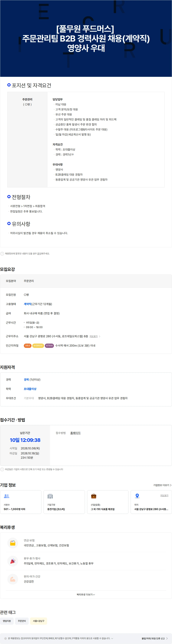Click the 수인분당선 subway line badge
Viewport: 172px width, 644px height.
[38, 346]
